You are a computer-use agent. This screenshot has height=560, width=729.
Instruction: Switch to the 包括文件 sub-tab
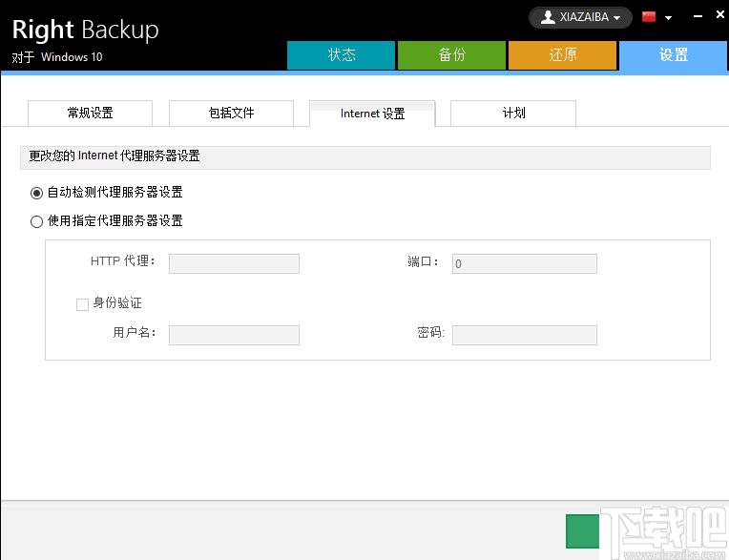pos(231,113)
